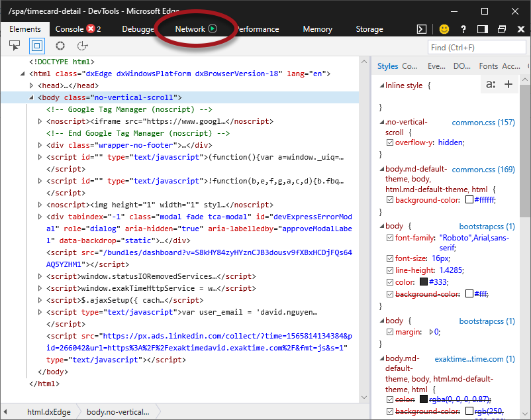The image size is (531, 420).
Task: Open the Eve... (Events) pane tab
Action: [436, 66]
